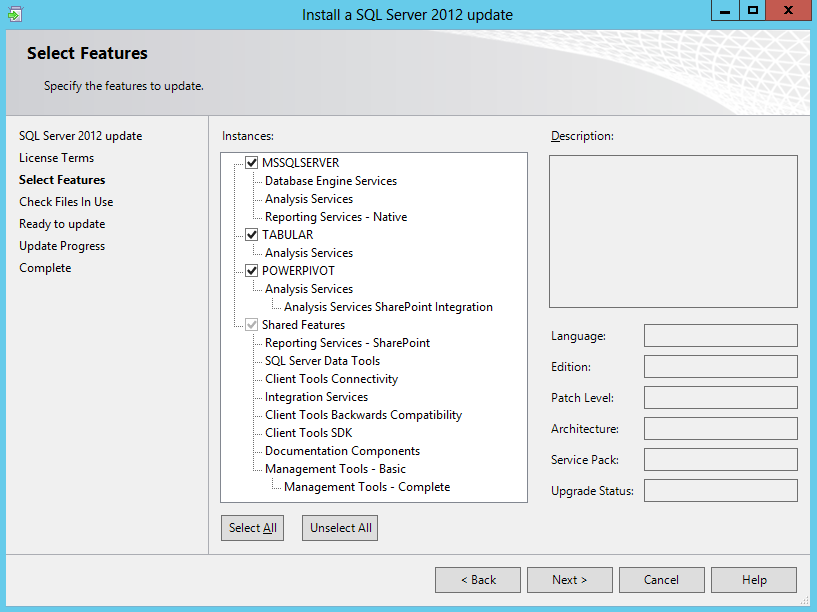Screen dimensions: 817x612
Task: Click the Unselect All button
Action: (x=340, y=528)
